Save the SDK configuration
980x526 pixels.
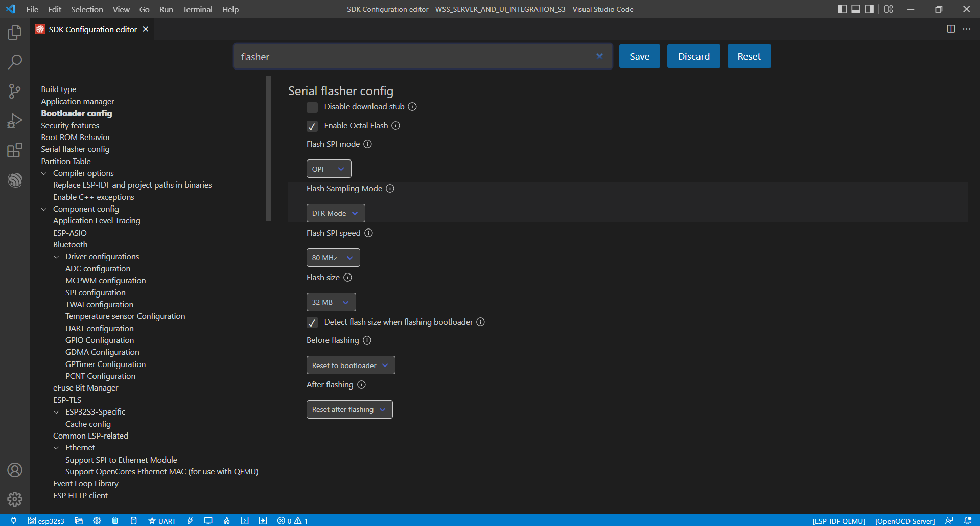coord(639,56)
